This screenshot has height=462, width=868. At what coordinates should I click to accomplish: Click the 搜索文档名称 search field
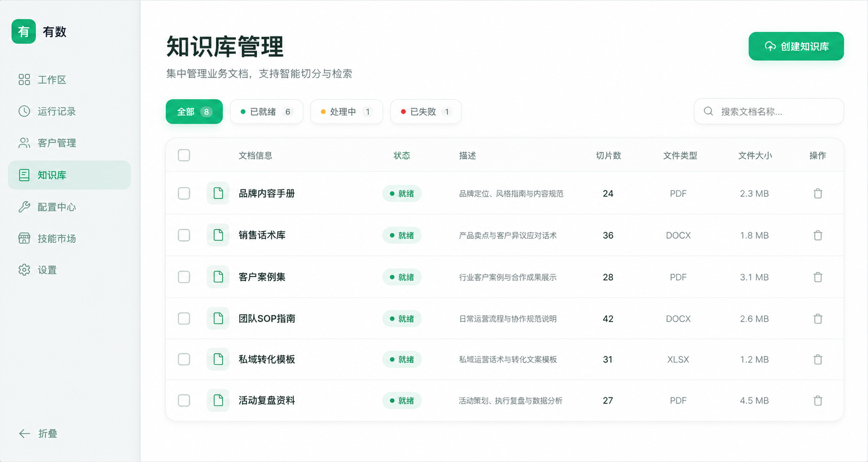click(x=769, y=111)
